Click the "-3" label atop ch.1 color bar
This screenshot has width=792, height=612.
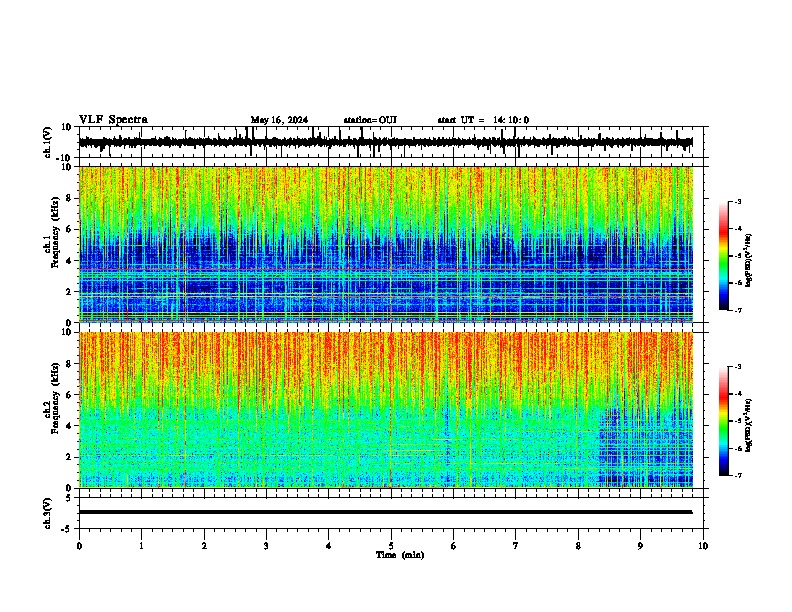(x=737, y=201)
